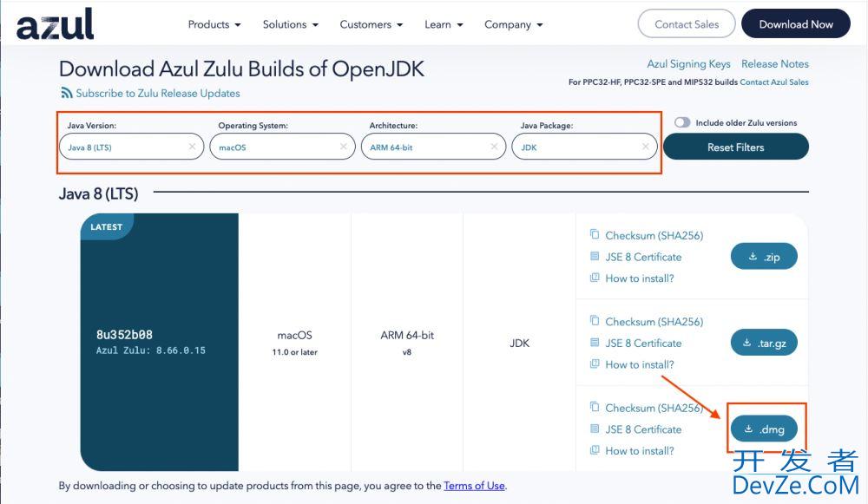Download the .tar.gz package
868x504 pixels.
(x=764, y=343)
